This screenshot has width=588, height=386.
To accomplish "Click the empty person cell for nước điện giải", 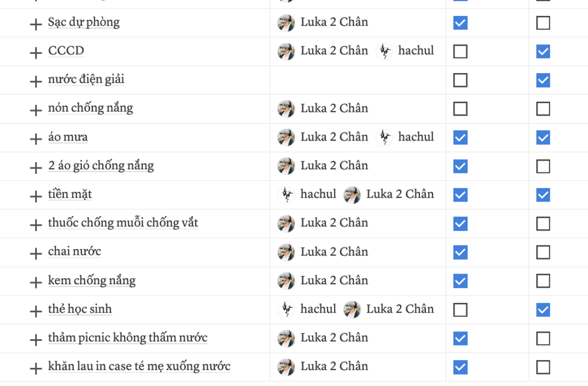I will click(x=357, y=80).
